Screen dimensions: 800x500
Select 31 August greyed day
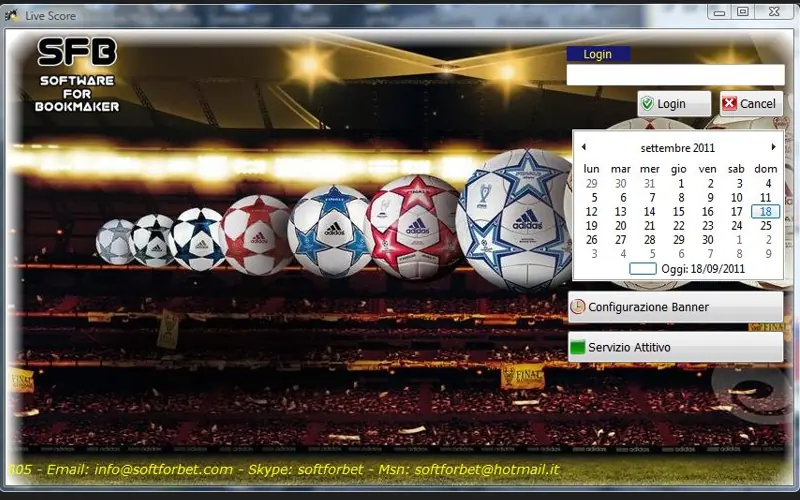click(x=649, y=184)
